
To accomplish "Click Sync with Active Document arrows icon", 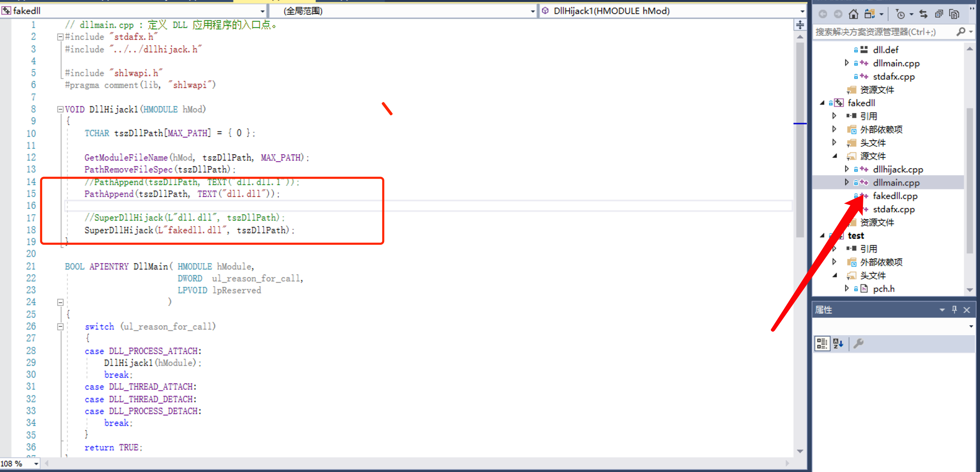I will click(x=923, y=14).
